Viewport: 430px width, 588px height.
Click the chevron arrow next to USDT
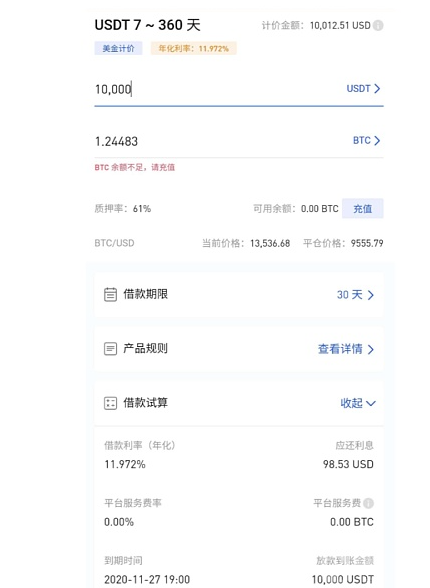pyautogui.click(x=377, y=89)
